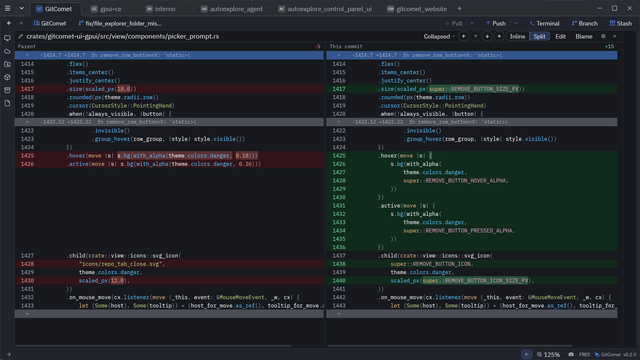640x360 pixels.
Task: Click the Edit button in diff toolbar
Action: point(560,36)
